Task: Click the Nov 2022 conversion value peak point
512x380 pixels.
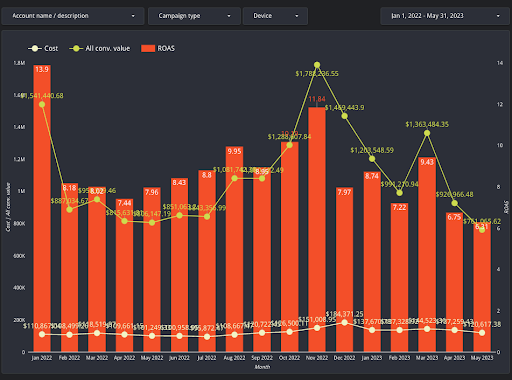Action: coord(317,65)
